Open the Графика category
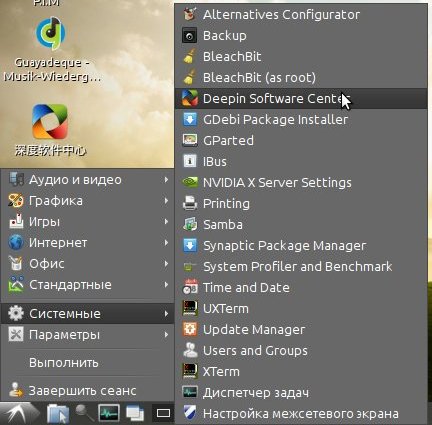 88,201
